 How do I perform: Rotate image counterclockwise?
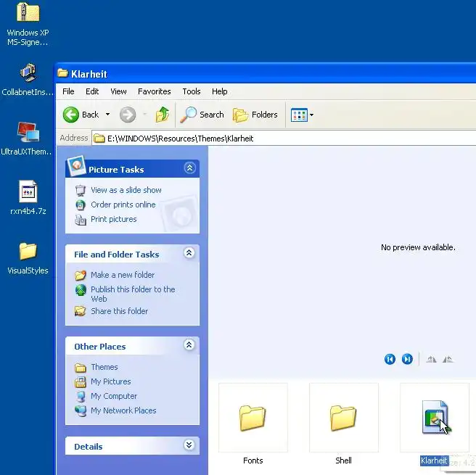click(448, 360)
